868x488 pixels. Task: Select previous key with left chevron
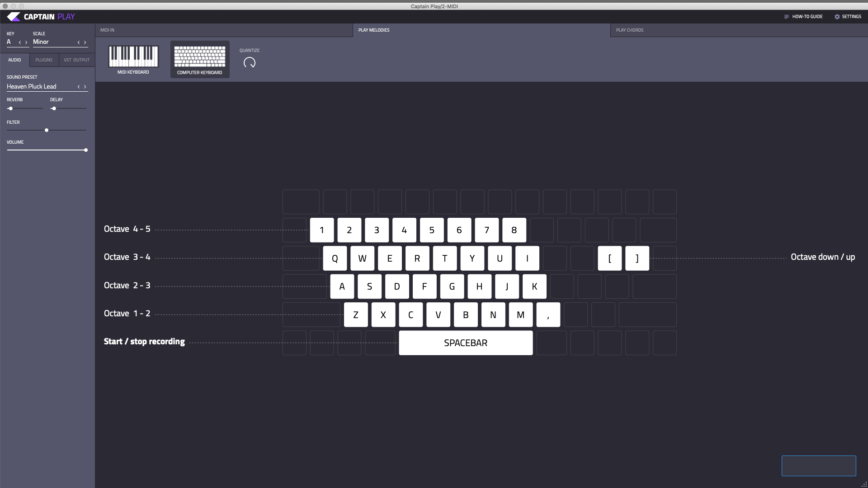20,42
